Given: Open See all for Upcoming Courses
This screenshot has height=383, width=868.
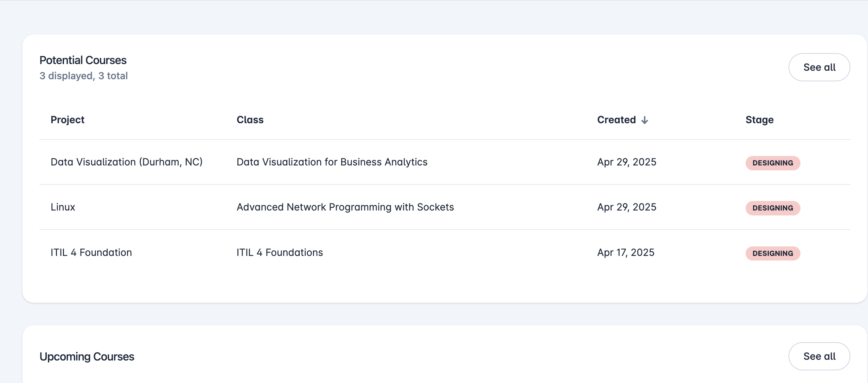Looking at the screenshot, I should (819, 356).
